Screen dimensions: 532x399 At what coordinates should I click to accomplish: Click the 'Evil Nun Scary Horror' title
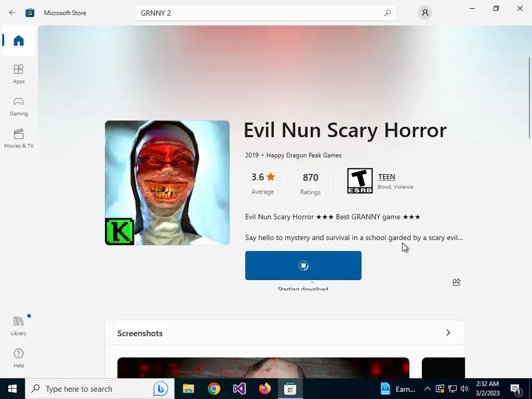pyautogui.click(x=345, y=130)
